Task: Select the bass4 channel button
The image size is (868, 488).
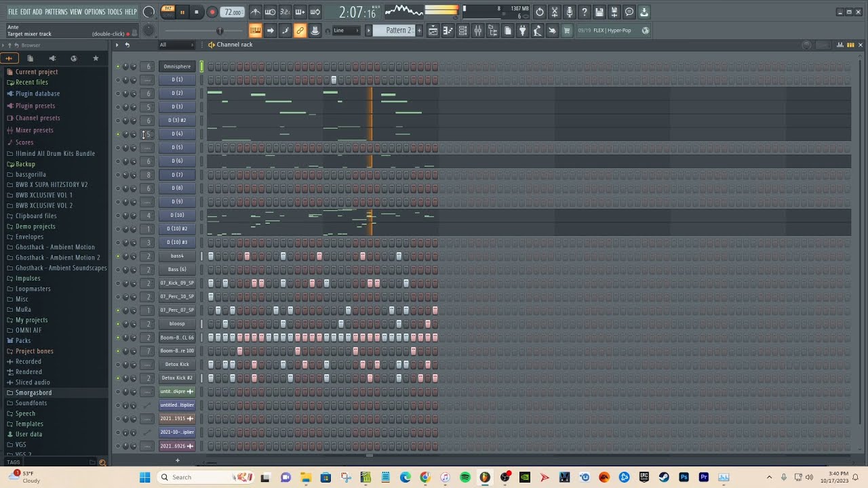Action: click(x=177, y=256)
